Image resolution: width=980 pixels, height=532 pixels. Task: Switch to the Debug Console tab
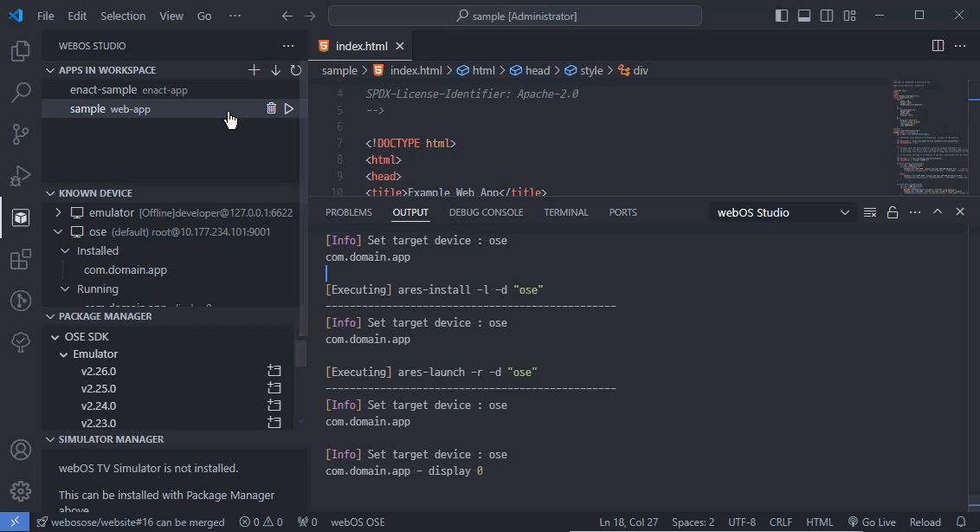tap(487, 212)
